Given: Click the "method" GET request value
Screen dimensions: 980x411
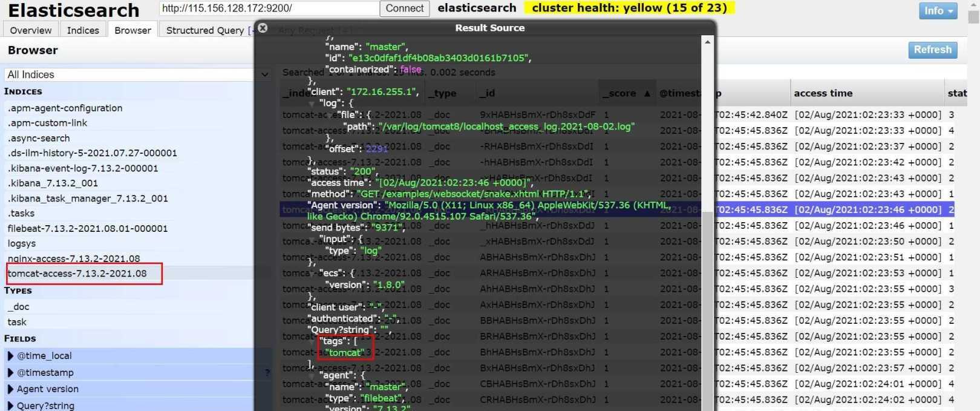Looking at the screenshot, I should click(x=473, y=194).
